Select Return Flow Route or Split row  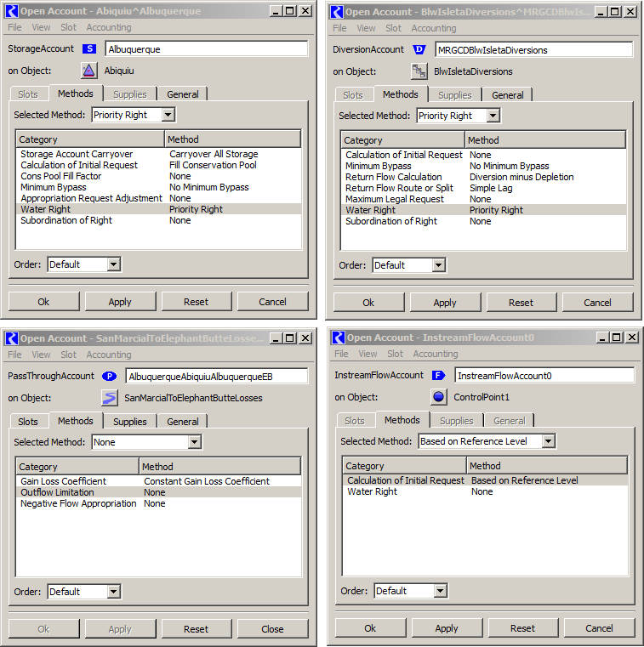click(x=484, y=188)
